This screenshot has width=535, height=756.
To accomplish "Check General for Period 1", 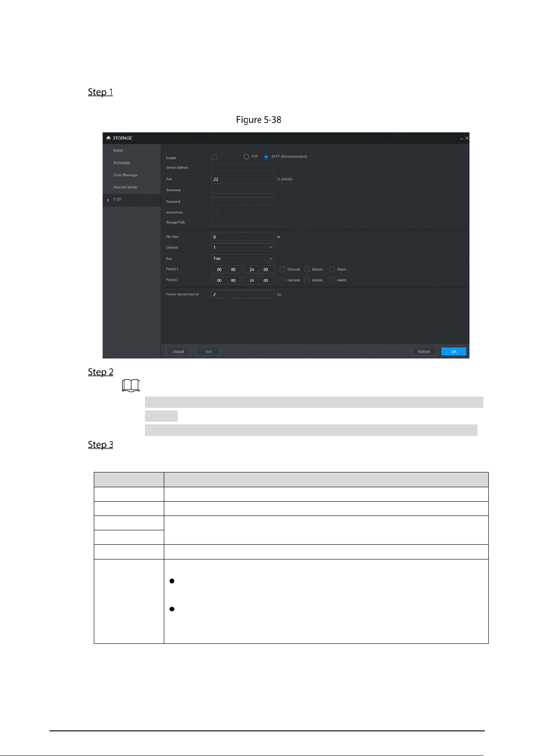I will pos(282,269).
